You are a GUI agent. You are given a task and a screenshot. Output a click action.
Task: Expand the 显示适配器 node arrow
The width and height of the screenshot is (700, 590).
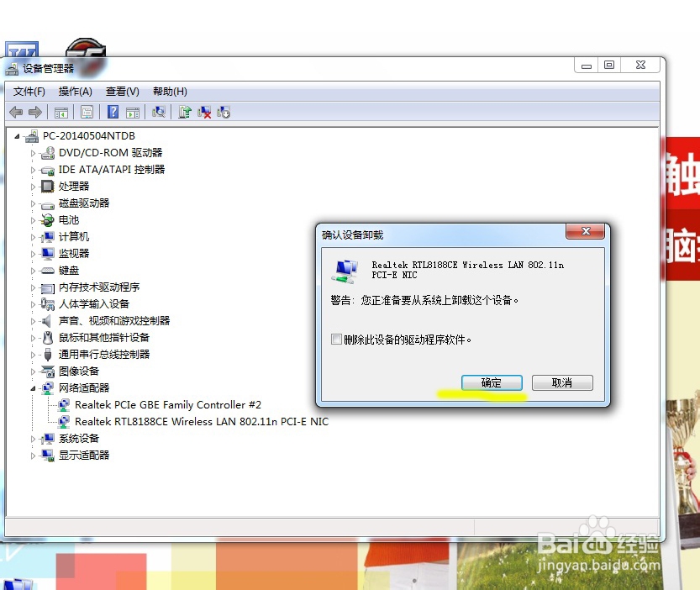coord(33,456)
